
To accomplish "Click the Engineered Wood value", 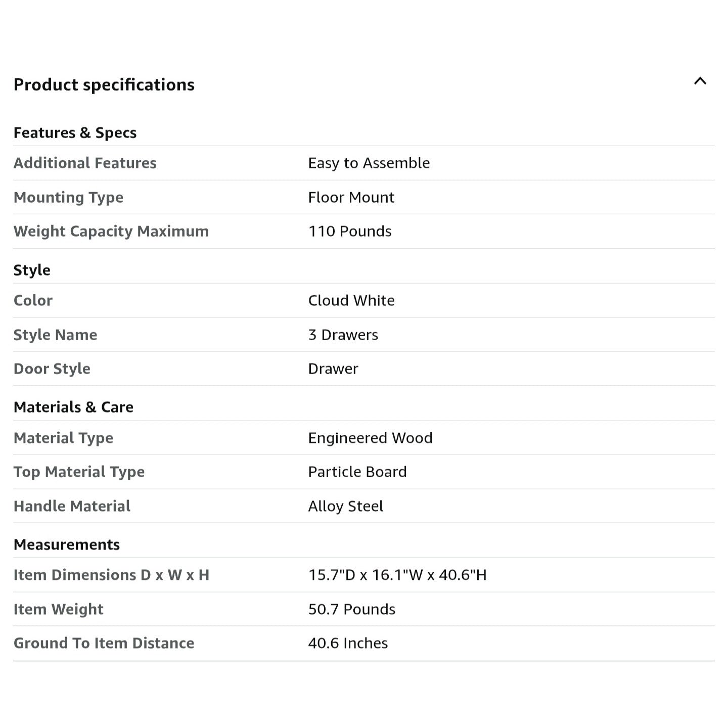I will (370, 438).
